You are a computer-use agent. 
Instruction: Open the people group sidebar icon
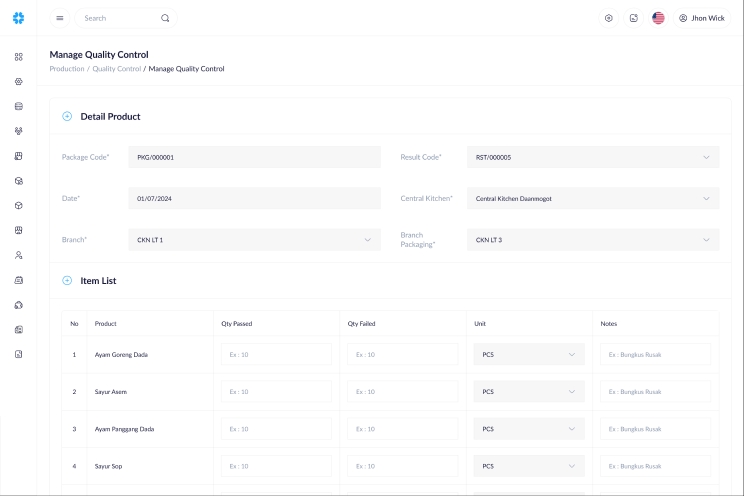click(19, 131)
